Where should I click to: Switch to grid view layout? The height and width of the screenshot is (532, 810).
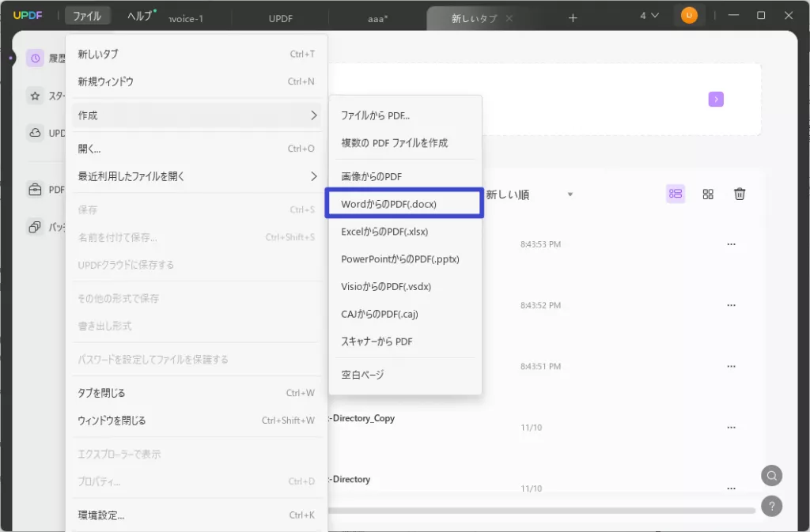click(708, 194)
